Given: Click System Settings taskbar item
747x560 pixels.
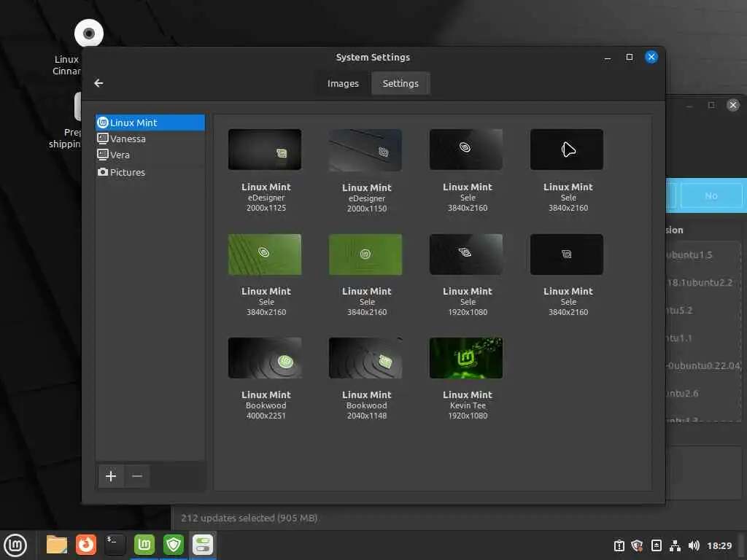Looking at the screenshot, I should pos(203,545).
